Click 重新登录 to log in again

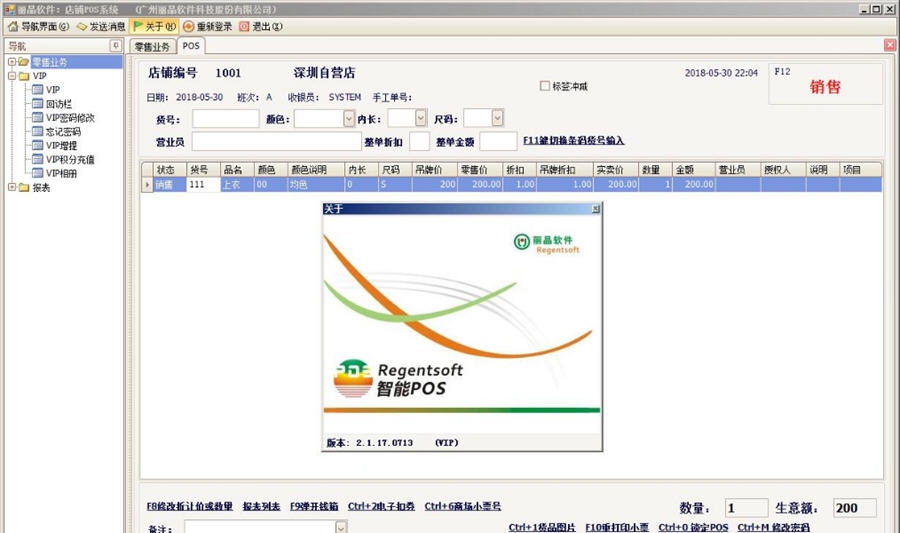[x=208, y=26]
